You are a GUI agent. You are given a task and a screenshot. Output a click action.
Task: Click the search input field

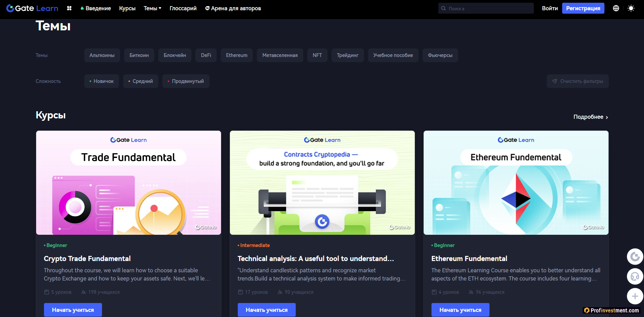pos(486,8)
